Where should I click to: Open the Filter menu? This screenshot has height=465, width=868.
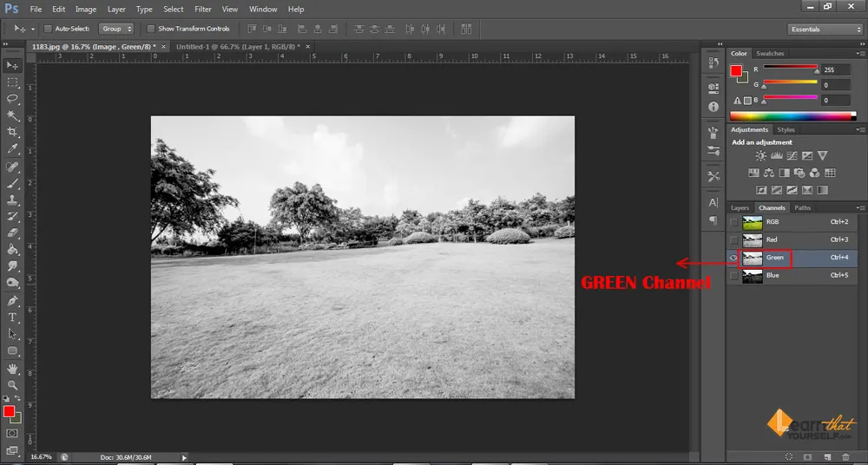[x=203, y=9]
